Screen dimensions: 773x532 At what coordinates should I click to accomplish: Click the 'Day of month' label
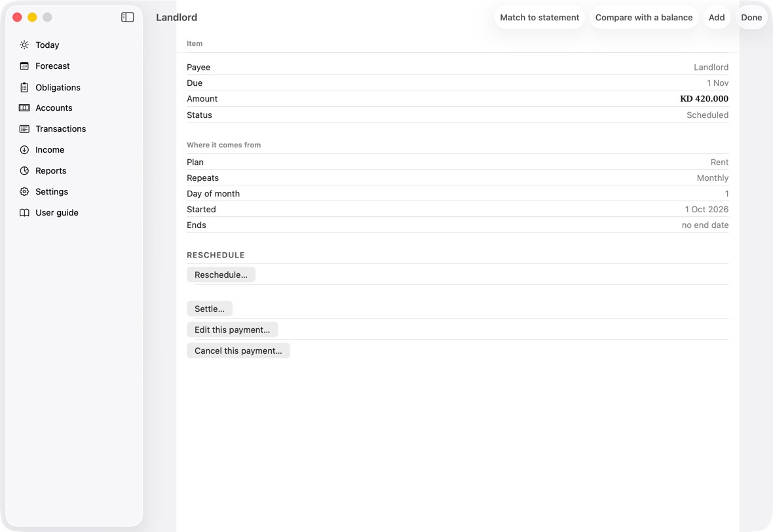pos(213,194)
